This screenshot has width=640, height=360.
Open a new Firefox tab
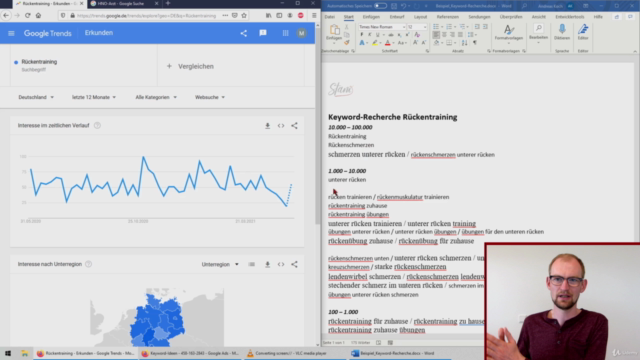(168, 3)
